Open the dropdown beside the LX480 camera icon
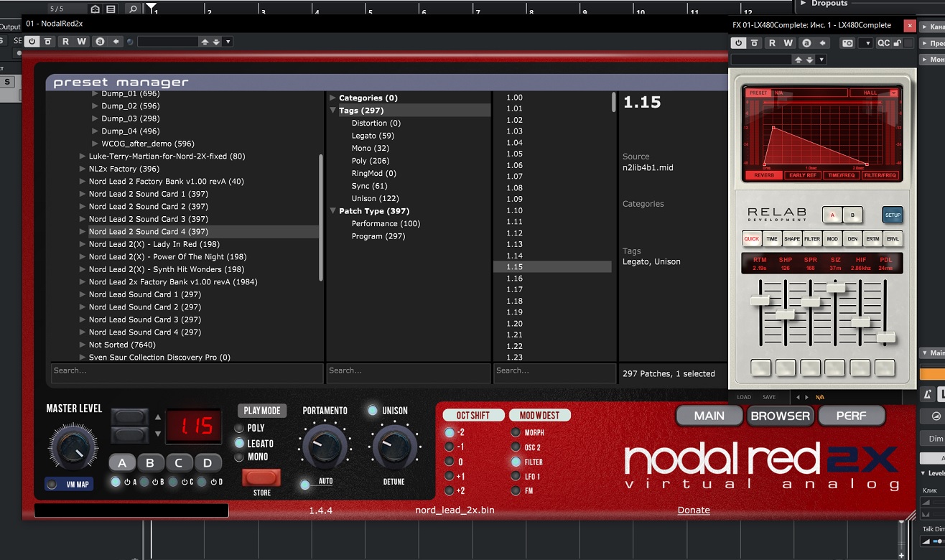The width and height of the screenshot is (945, 560). coord(866,43)
